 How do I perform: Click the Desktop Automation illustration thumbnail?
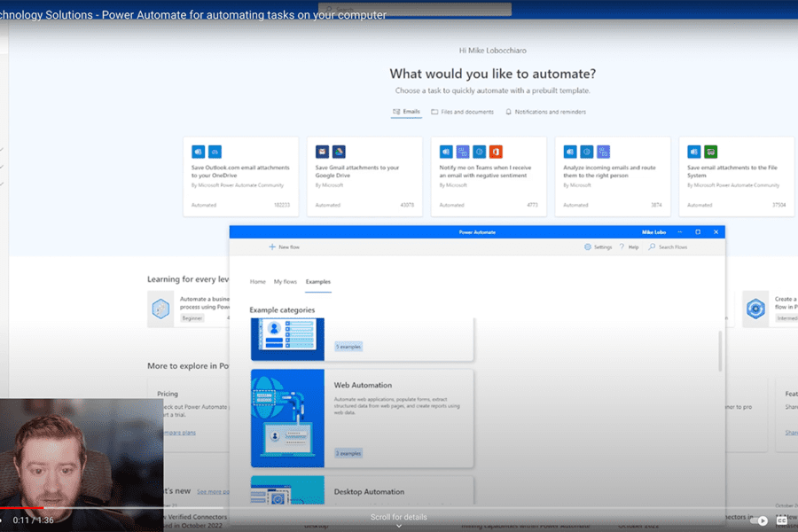287,490
